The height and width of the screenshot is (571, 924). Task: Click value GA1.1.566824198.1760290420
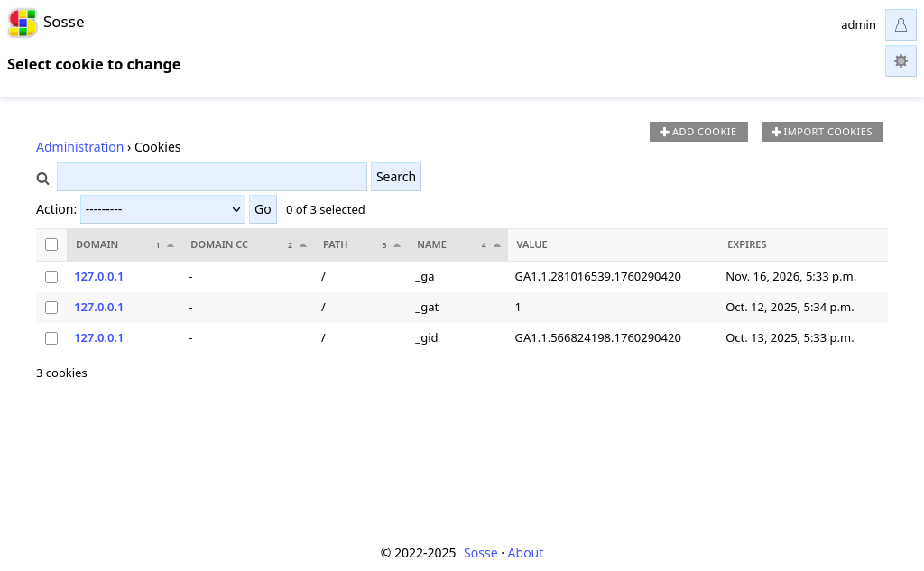click(597, 337)
